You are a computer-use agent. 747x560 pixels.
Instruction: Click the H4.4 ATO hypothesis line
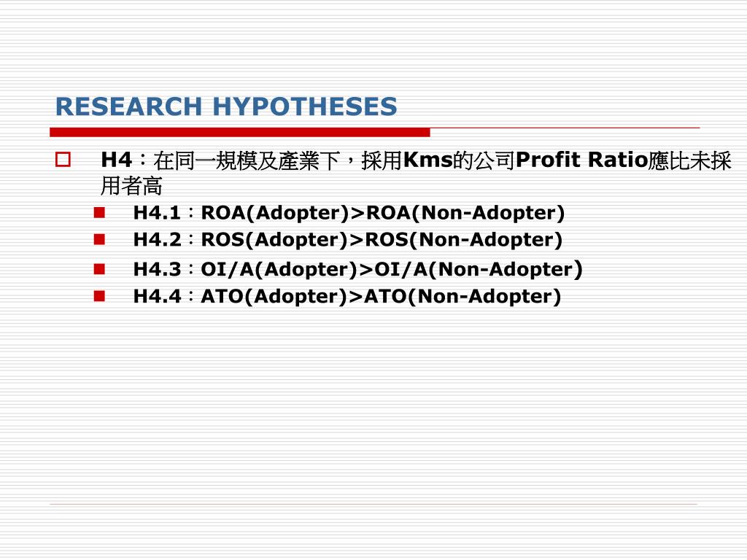347,297
